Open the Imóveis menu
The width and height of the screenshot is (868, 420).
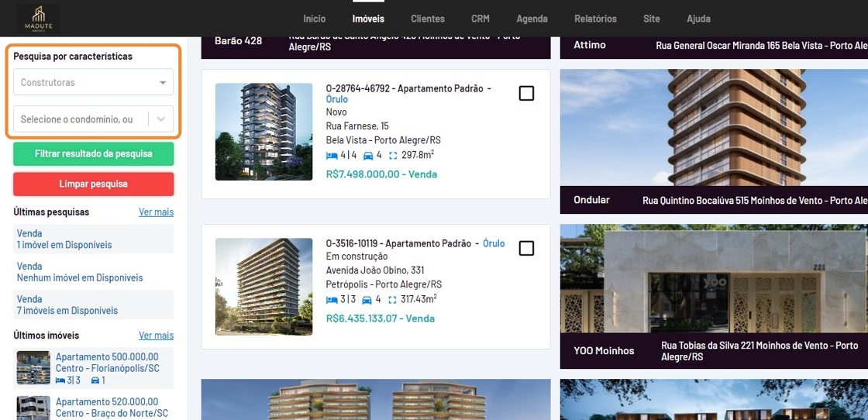coord(367,19)
